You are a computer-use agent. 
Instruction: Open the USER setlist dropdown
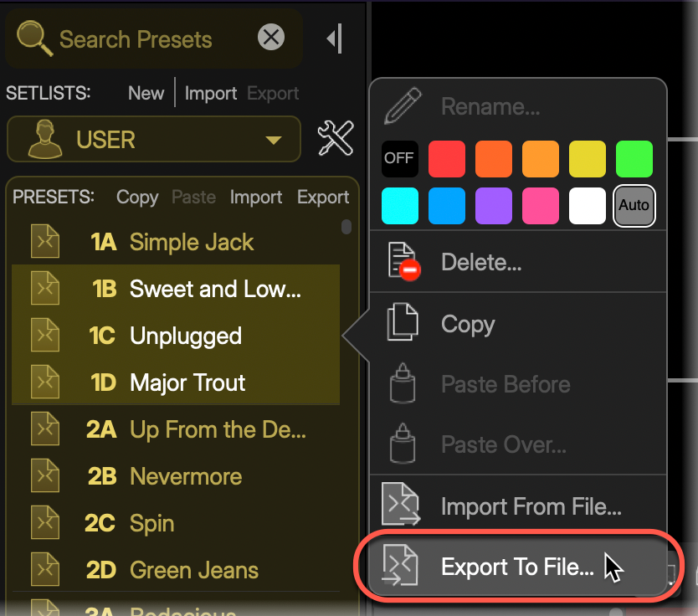point(275,140)
